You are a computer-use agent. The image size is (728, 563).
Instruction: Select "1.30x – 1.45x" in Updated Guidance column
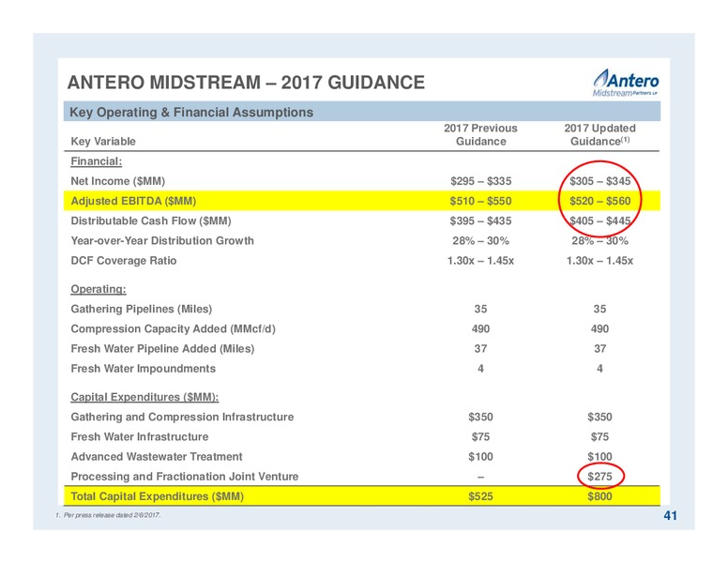click(599, 261)
